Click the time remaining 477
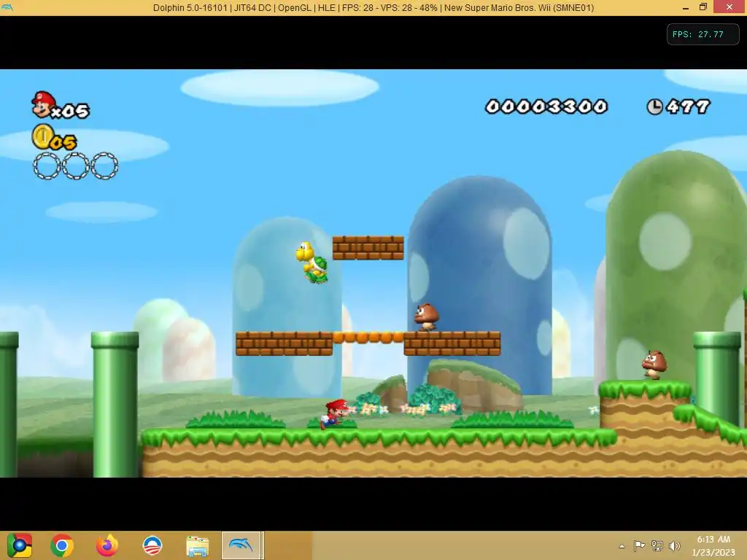 (689, 106)
